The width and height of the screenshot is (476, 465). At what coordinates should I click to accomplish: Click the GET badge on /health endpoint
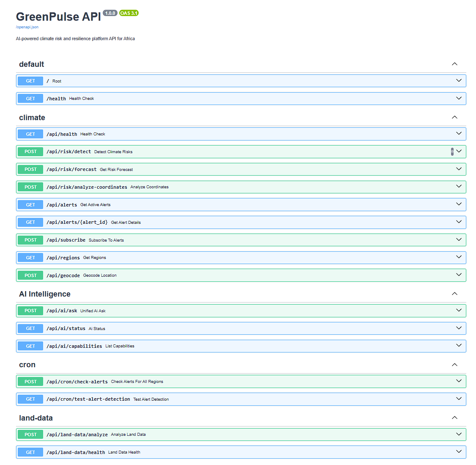tap(30, 98)
